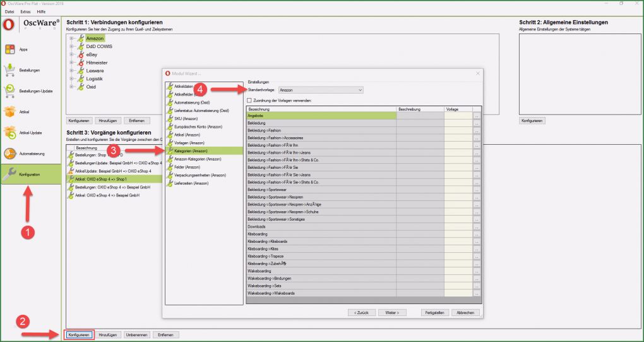The width and height of the screenshot is (644, 342).
Task: Open the Artikel-Update sidebar icon
Action: tap(9, 133)
